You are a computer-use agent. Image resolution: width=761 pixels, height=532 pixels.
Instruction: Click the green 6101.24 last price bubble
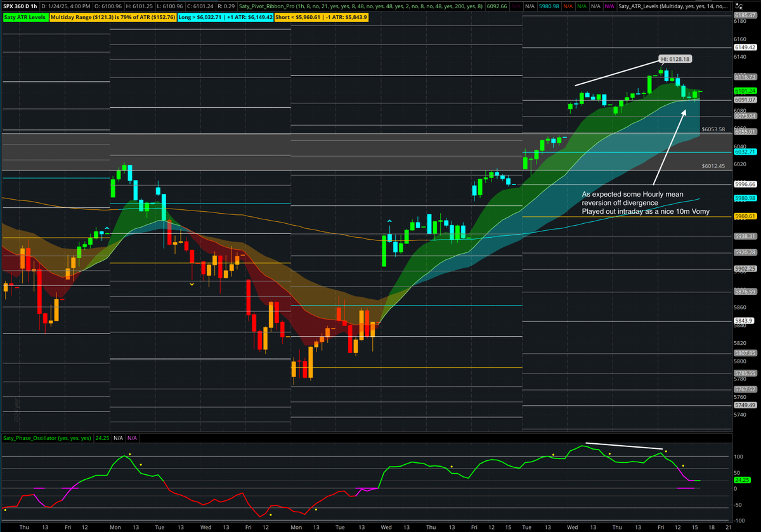point(745,90)
